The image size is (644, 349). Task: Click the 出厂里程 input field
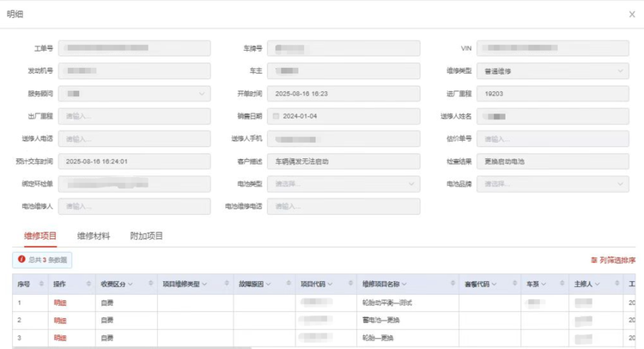pyautogui.click(x=134, y=116)
